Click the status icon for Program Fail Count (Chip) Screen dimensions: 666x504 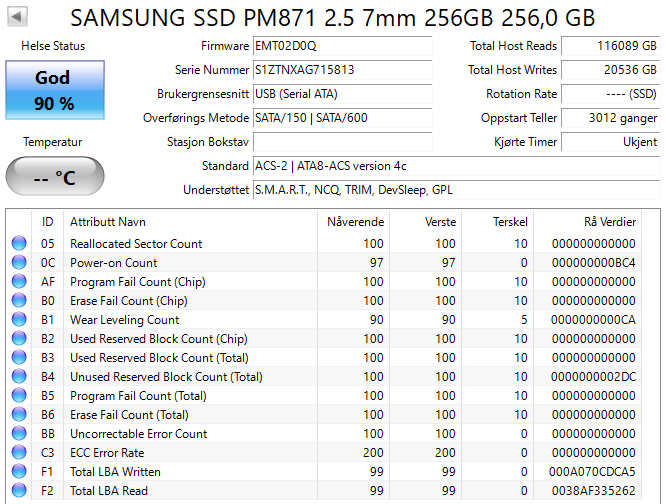pyautogui.click(x=19, y=282)
